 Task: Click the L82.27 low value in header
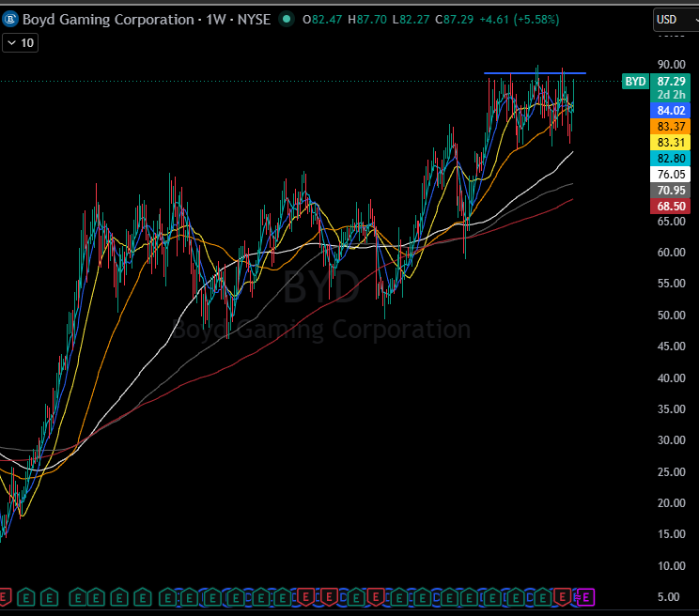(411, 20)
